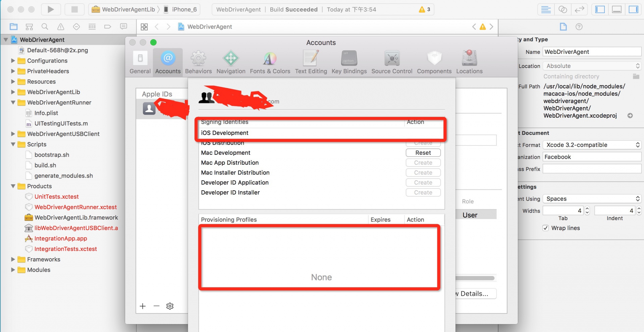The image size is (644, 332).
Task: Remove the account with the minus button
Action: click(156, 306)
